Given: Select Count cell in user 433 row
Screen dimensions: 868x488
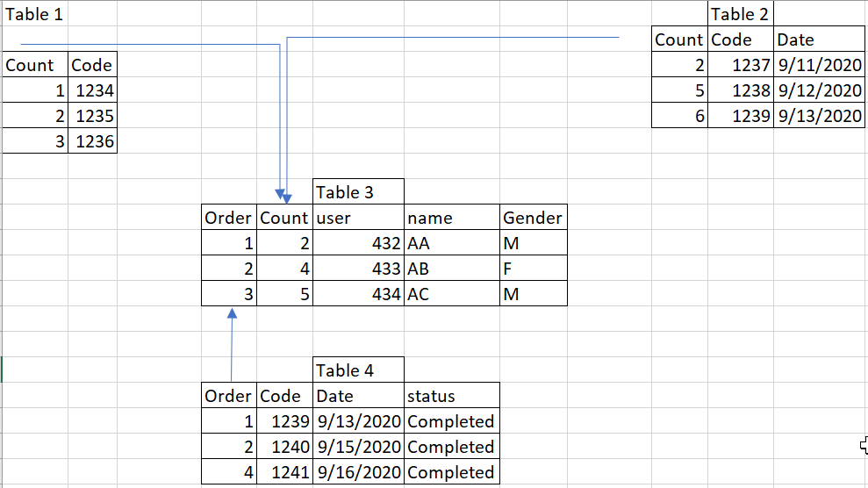Looking at the screenshot, I should pos(284,269).
